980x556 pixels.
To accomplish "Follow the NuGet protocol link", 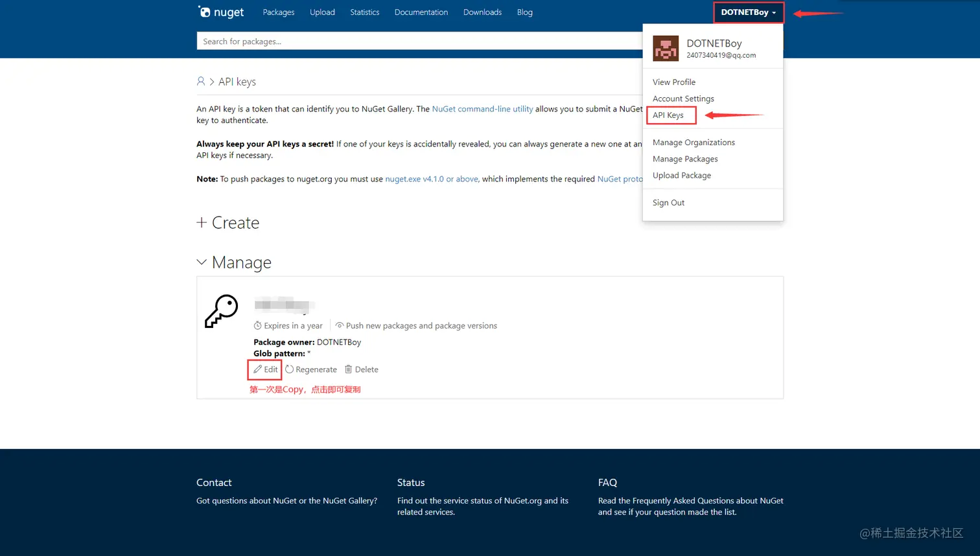I will pyautogui.click(x=620, y=179).
